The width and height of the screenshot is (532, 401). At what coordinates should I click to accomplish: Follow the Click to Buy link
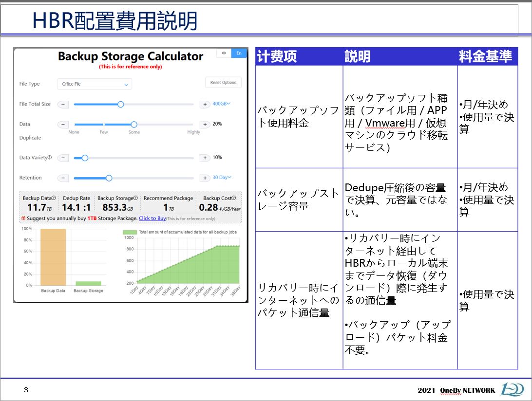coord(152,219)
